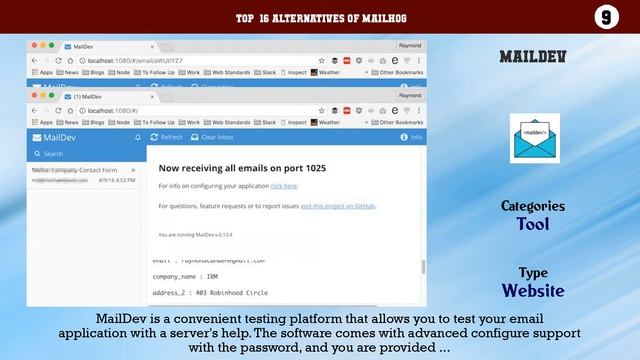Viewport: 640px width, 360px height.
Task: Open News bookmark folder in front window
Action: 67,122
